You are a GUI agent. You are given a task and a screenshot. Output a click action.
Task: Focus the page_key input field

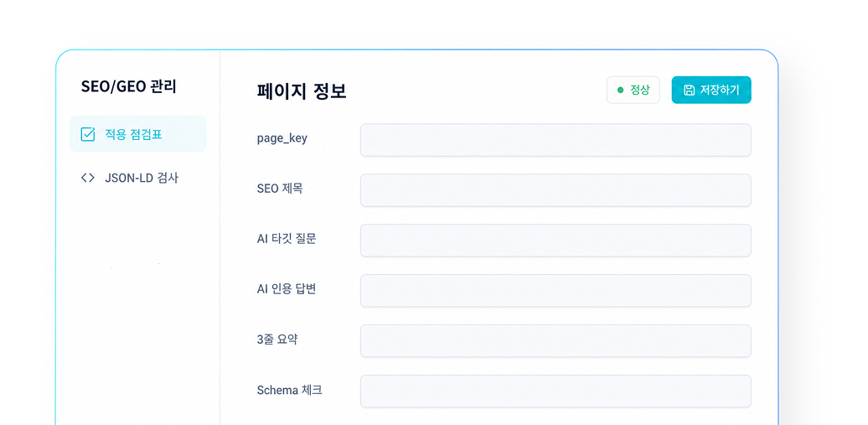point(555,140)
